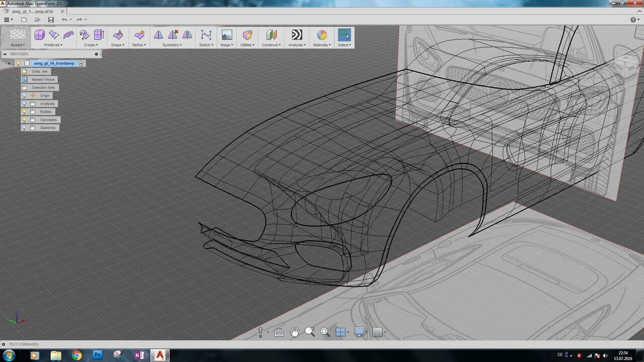This screenshot has height=362, width=644.
Task: Open the Sculpt workspace dropdown
Action: pos(18,45)
